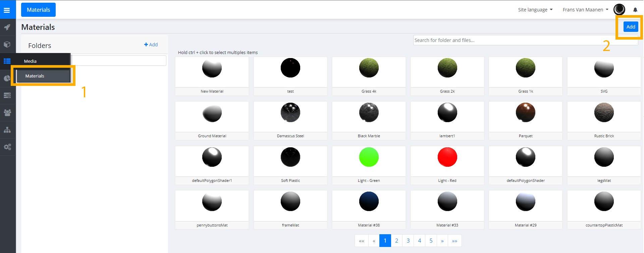Open the Frans Van Maanen user dropdown
Image resolution: width=644 pixels, height=253 pixels.
(x=585, y=10)
